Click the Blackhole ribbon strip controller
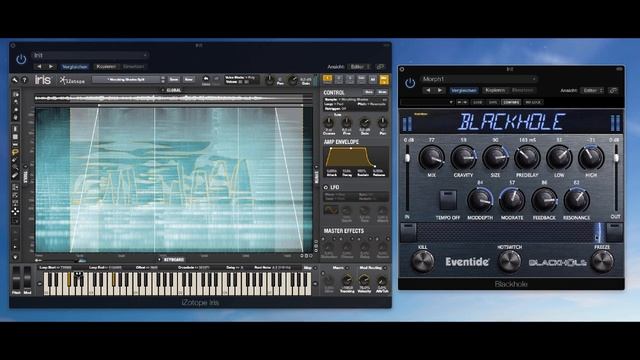 coord(511,232)
